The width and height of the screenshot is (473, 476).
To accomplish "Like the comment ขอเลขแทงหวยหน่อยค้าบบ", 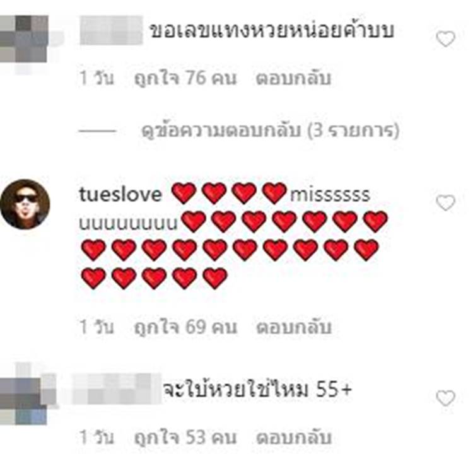I will click(446, 39).
